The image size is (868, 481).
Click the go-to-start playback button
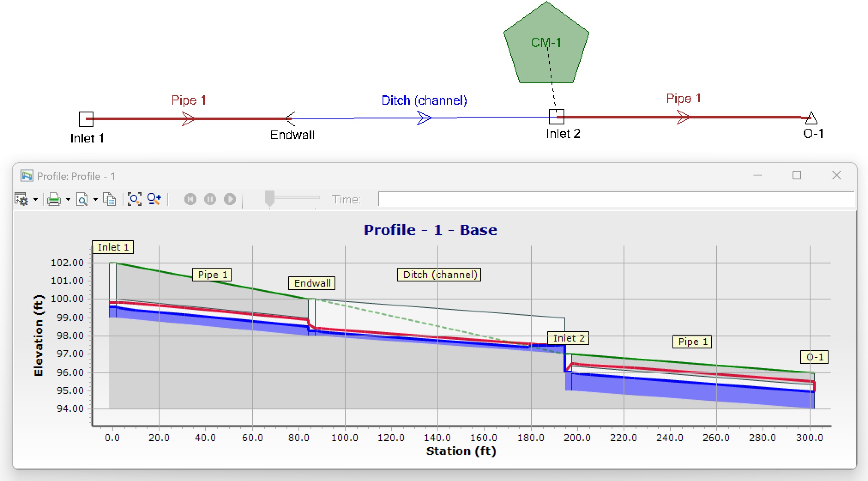190,199
